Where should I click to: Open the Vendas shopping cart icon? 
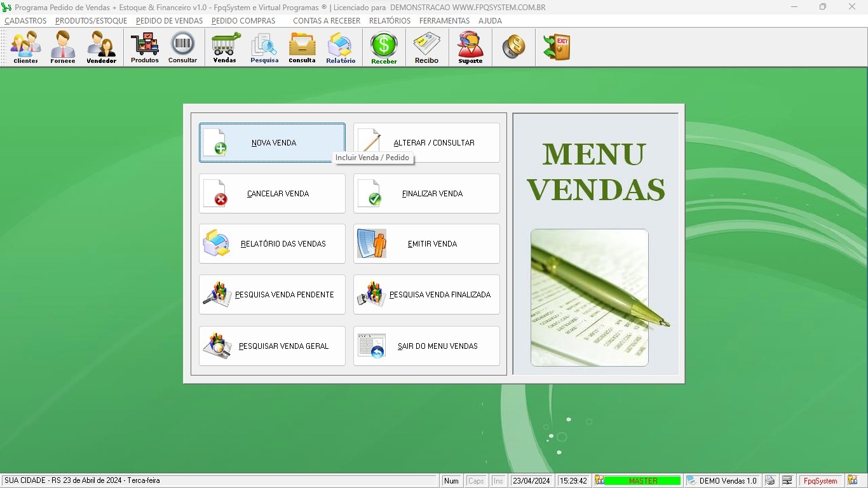[x=225, y=48]
